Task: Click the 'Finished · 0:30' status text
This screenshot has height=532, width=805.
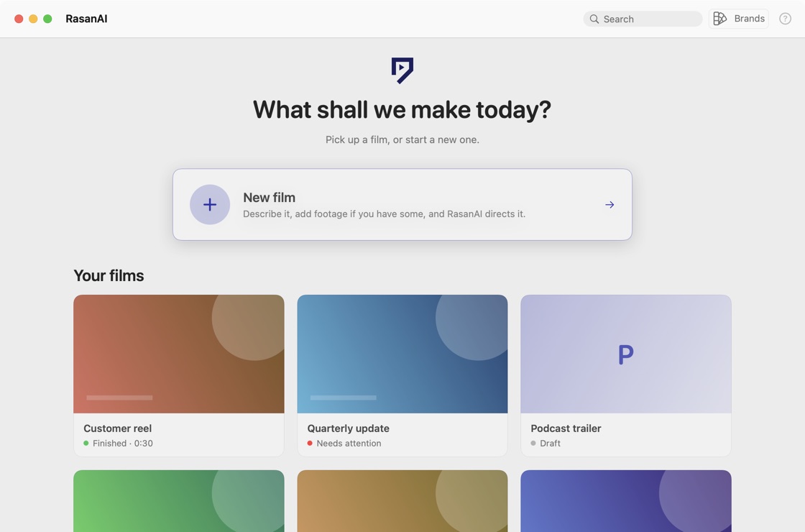Action: pos(123,443)
